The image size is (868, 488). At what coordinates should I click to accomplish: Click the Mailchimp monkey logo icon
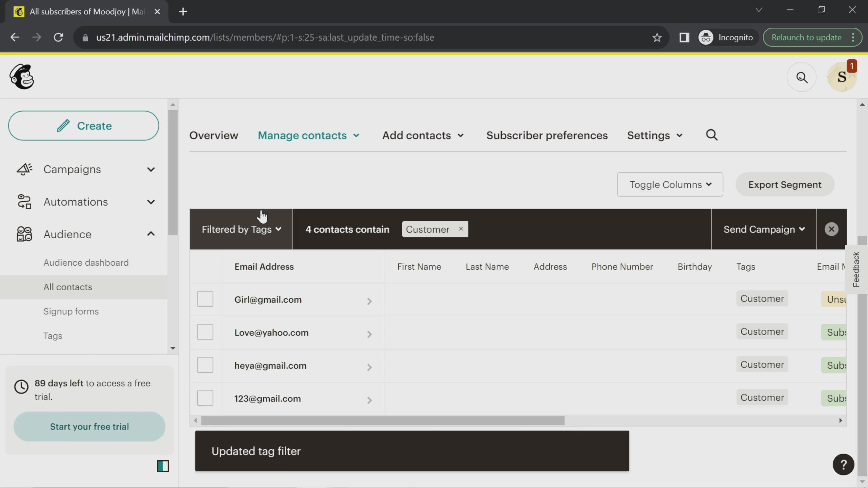(21, 77)
